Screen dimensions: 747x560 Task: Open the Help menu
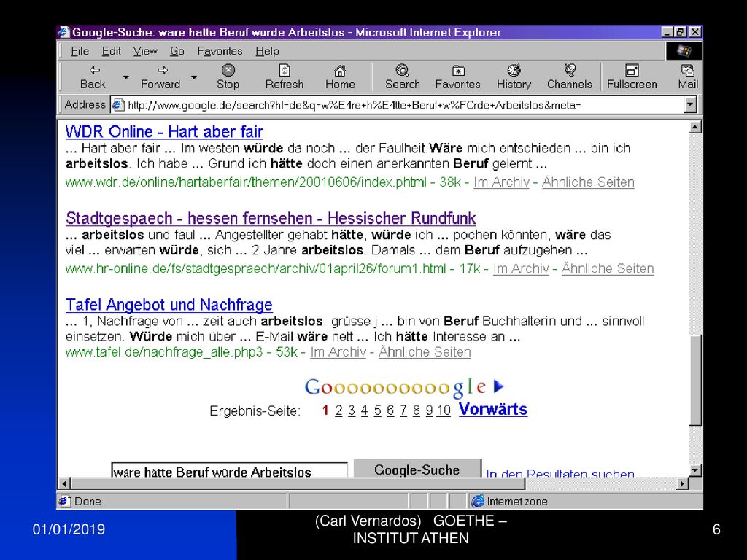267,51
